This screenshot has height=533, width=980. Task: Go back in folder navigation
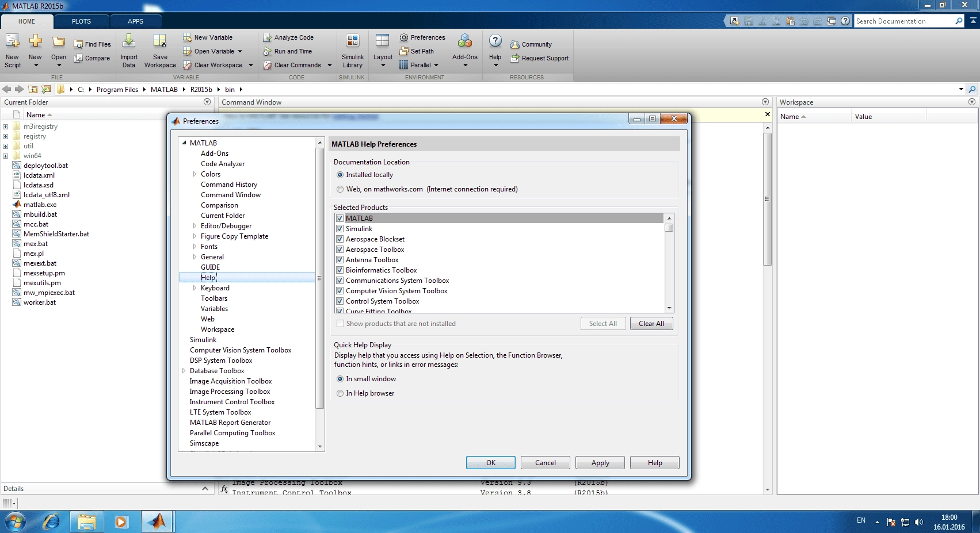pyautogui.click(x=7, y=89)
